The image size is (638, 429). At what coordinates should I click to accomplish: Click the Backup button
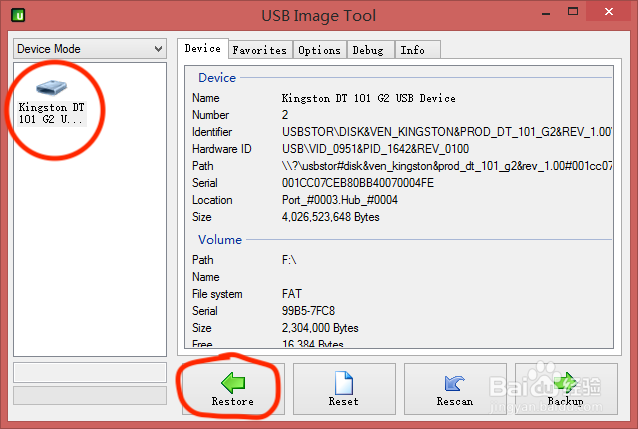click(x=566, y=389)
